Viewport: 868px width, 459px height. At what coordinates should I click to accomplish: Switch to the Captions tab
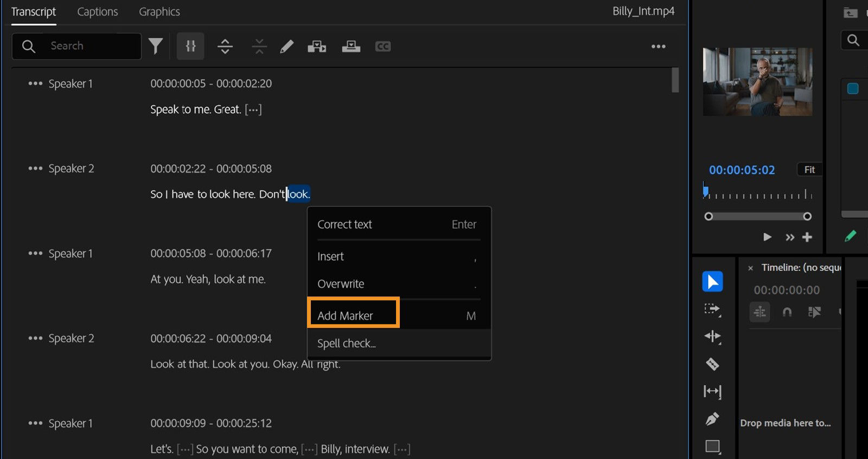coord(98,12)
